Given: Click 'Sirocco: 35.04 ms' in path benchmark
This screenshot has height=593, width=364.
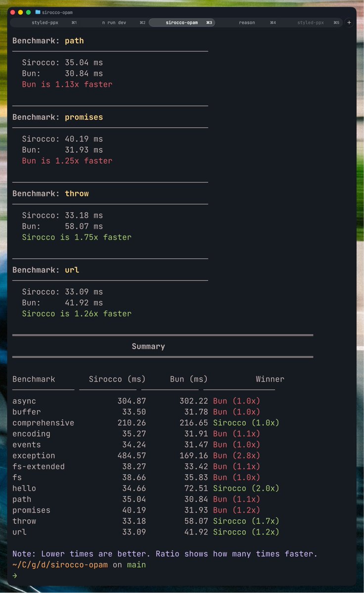Looking at the screenshot, I should (62, 62).
